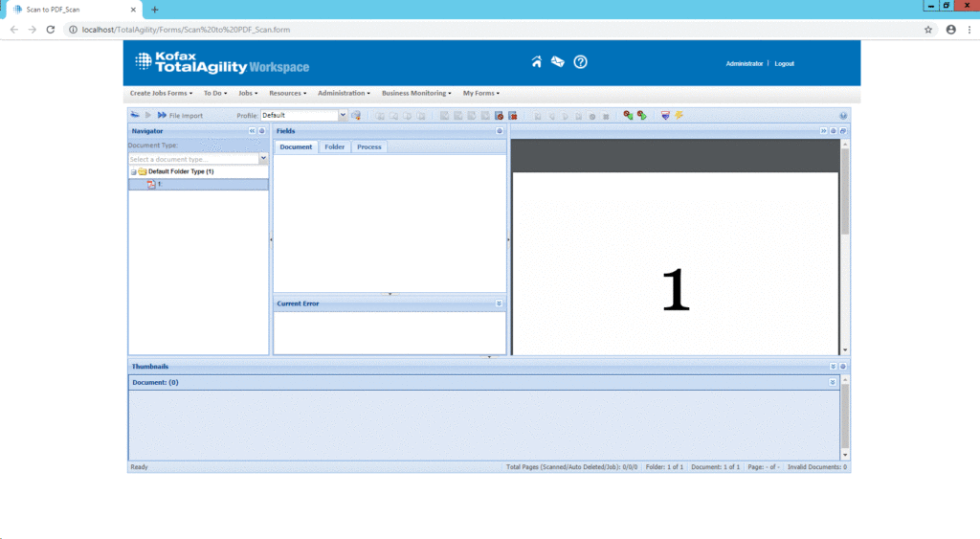Switch to the Process tab
This screenshot has width=980, height=539.
coord(368,146)
